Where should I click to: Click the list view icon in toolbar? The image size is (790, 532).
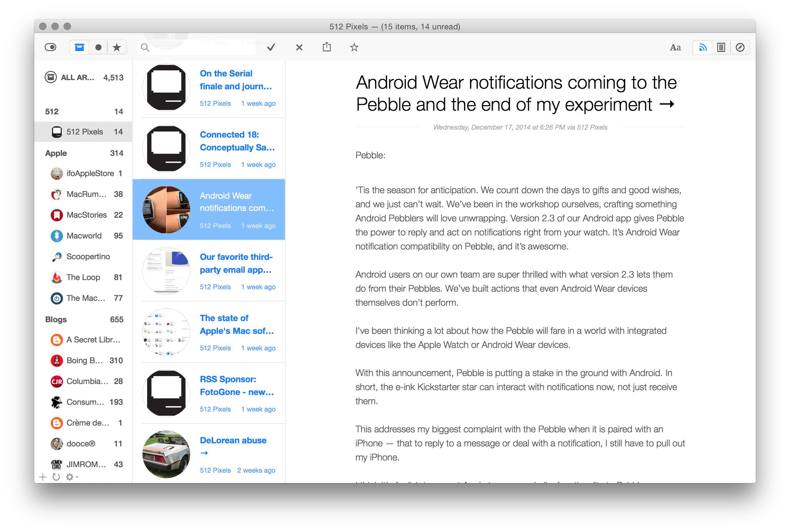pyautogui.click(x=721, y=47)
